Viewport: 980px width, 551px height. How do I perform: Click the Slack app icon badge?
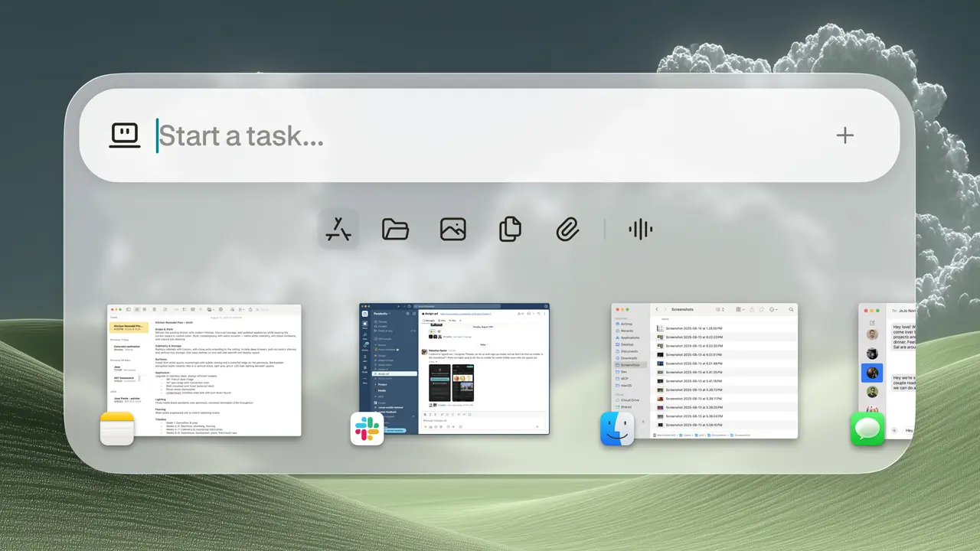(x=367, y=429)
